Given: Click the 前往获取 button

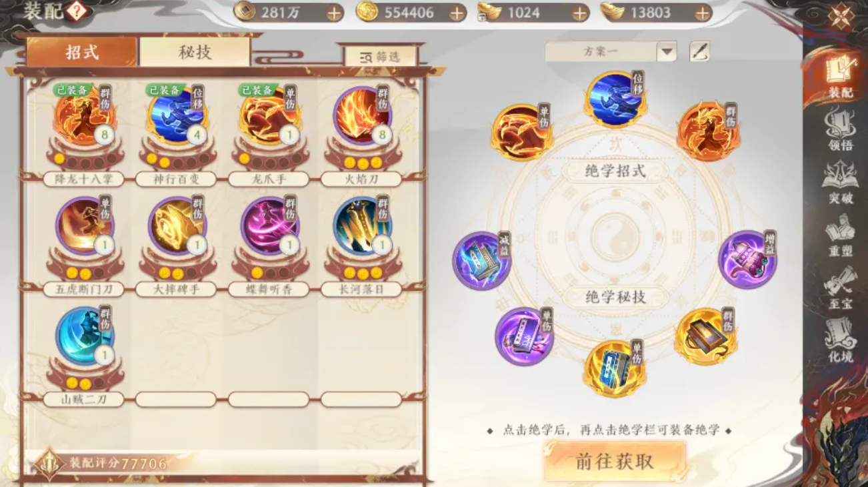Looking at the screenshot, I should coord(615,461).
